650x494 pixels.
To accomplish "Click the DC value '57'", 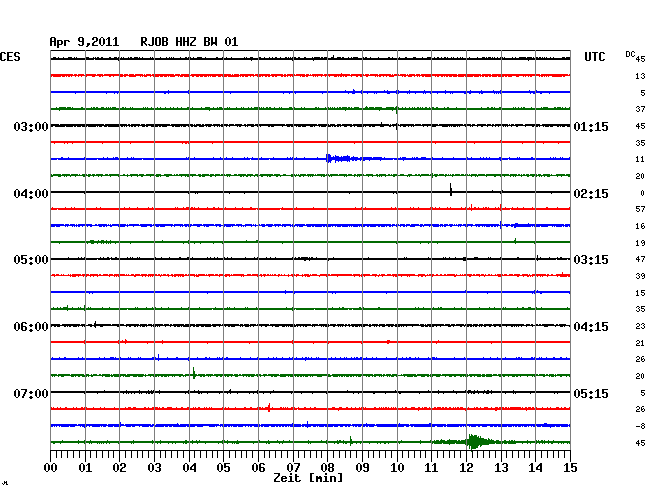I will click(x=640, y=209).
